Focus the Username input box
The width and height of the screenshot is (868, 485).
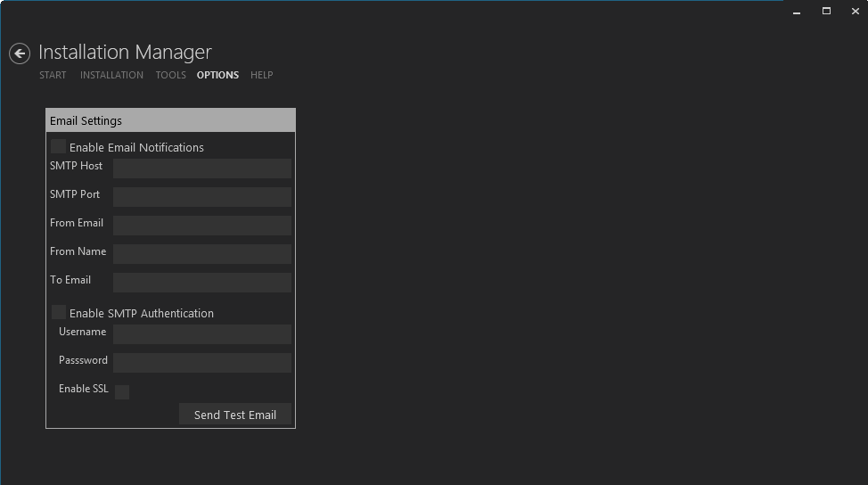click(201, 334)
